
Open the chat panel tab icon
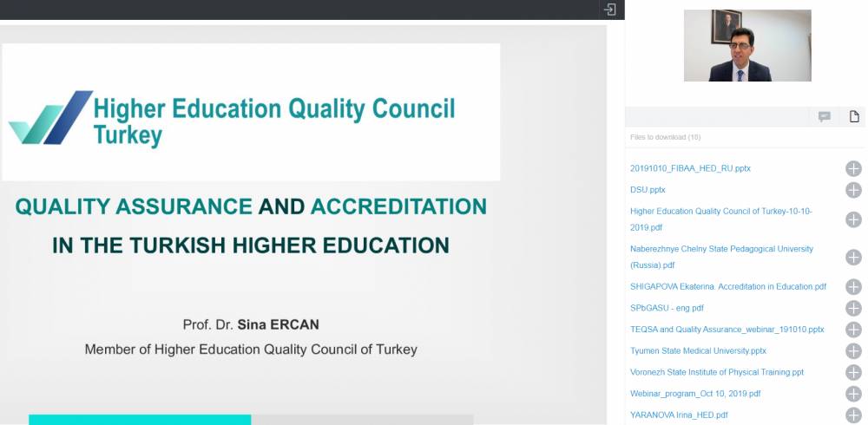825,116
